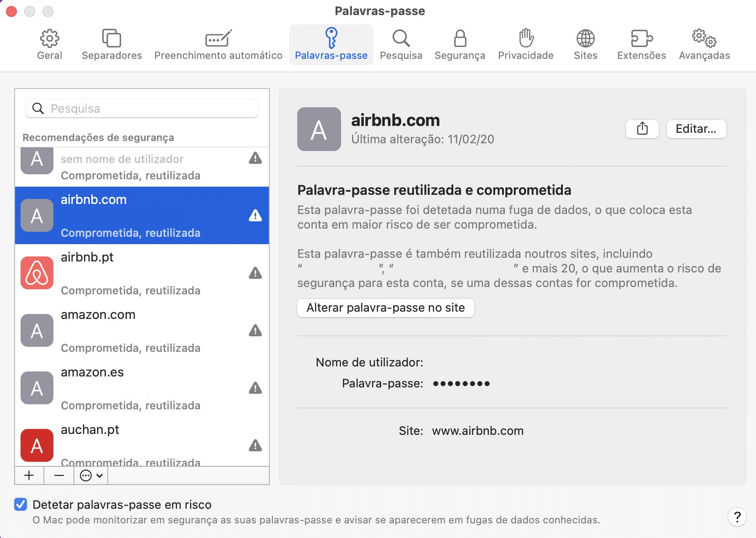Remove selected password with minus button
The image size is (756, 538).
click(59, 475)
